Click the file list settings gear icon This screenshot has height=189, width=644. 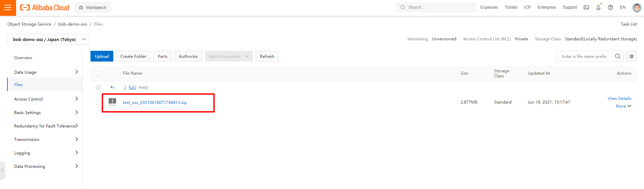click(632, 56)
